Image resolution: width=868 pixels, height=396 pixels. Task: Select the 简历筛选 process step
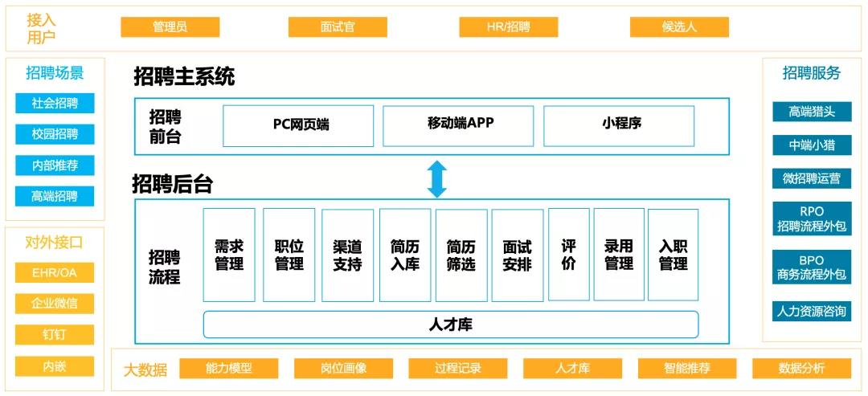click(x=461, y=255)
